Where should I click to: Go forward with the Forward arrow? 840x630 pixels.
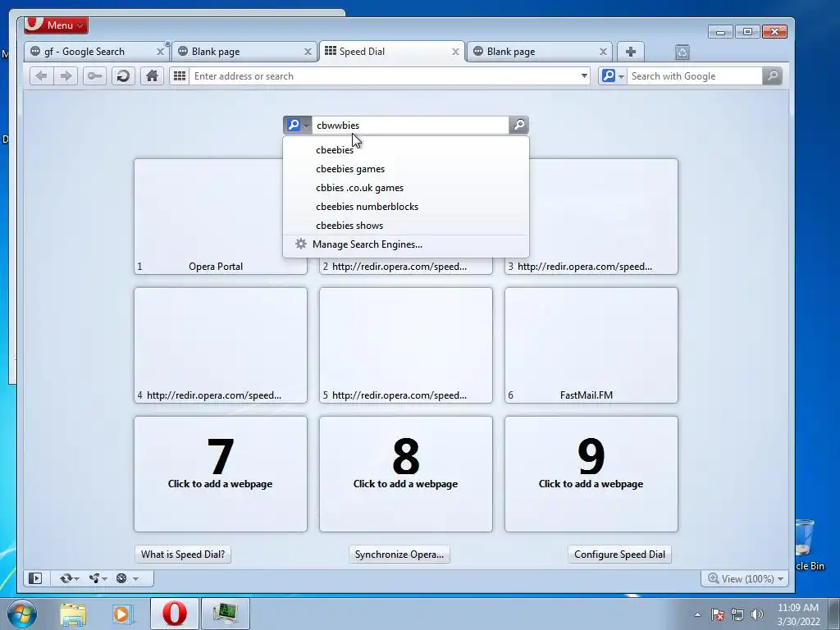[x=66, y=76]
